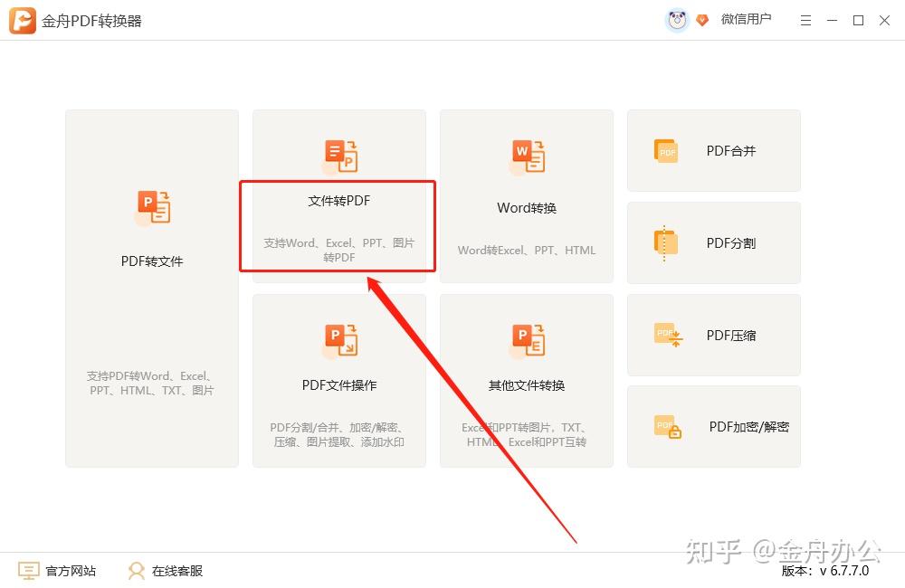This screenshot has height=588, width=905.
Task: Click the 在线客服 person icon
Action: click(x=136, y=571)
